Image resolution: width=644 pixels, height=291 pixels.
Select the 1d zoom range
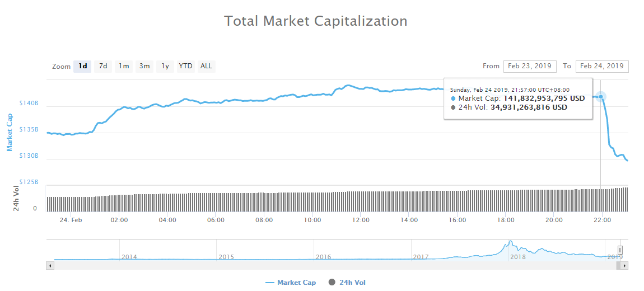82,66
